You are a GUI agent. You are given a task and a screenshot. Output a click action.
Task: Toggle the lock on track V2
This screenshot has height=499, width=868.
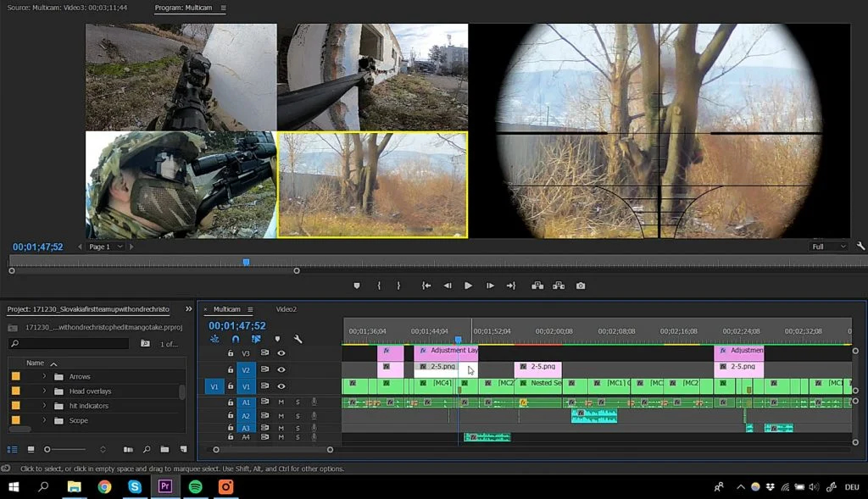(x=231, y=370)
